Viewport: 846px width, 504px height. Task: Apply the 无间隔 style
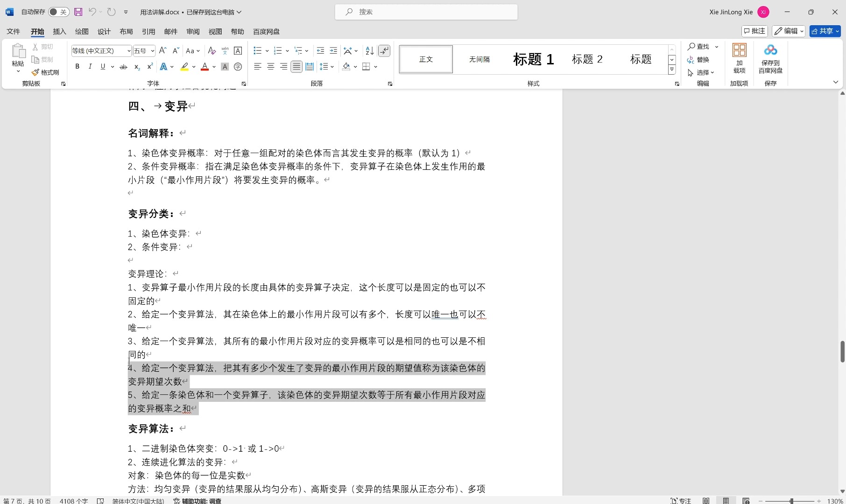pos(479,59)
